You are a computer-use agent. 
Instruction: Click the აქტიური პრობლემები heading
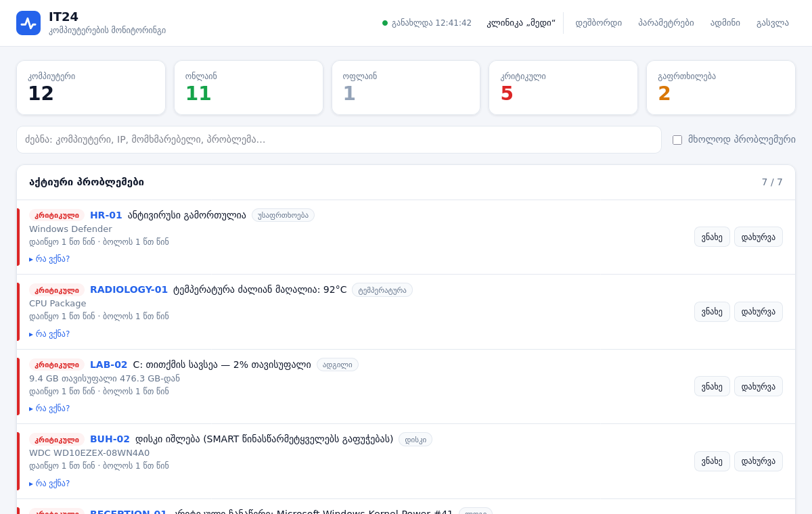(x=87, y=182)
